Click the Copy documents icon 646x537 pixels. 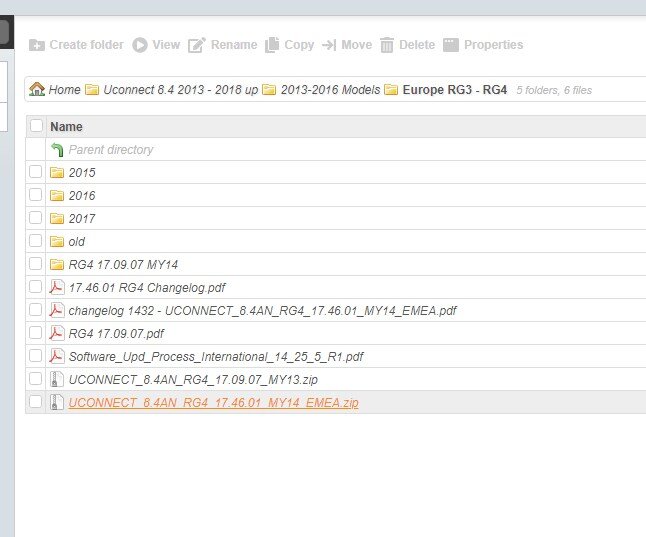(x=272, y=45)
